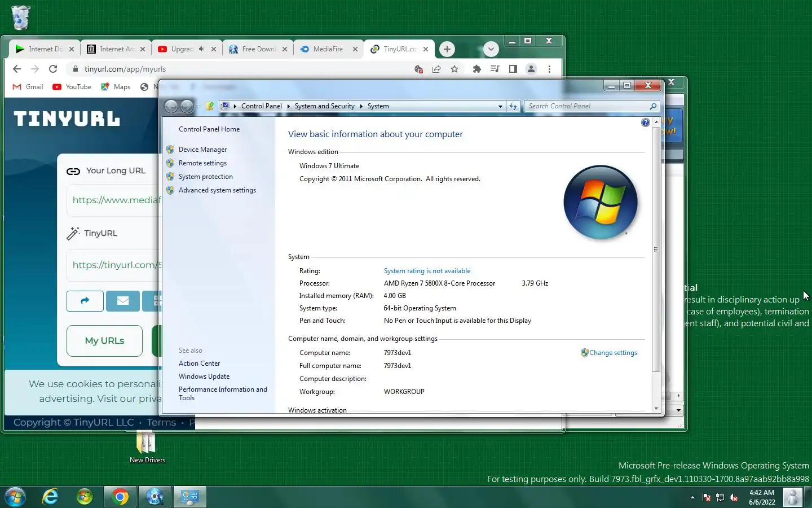The image size is (812, 508).
Task: Reload the TinyURL page in Chrome
Action: tap(53, 69)
